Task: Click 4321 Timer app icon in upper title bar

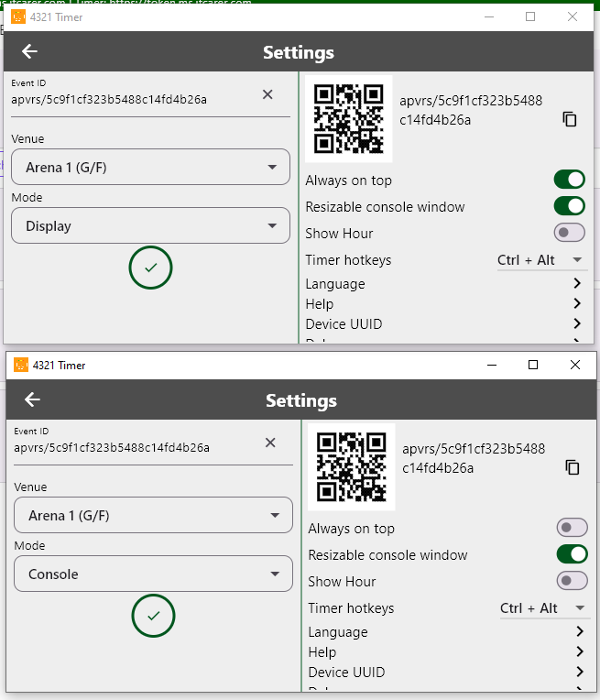Action: pos(18,17)
